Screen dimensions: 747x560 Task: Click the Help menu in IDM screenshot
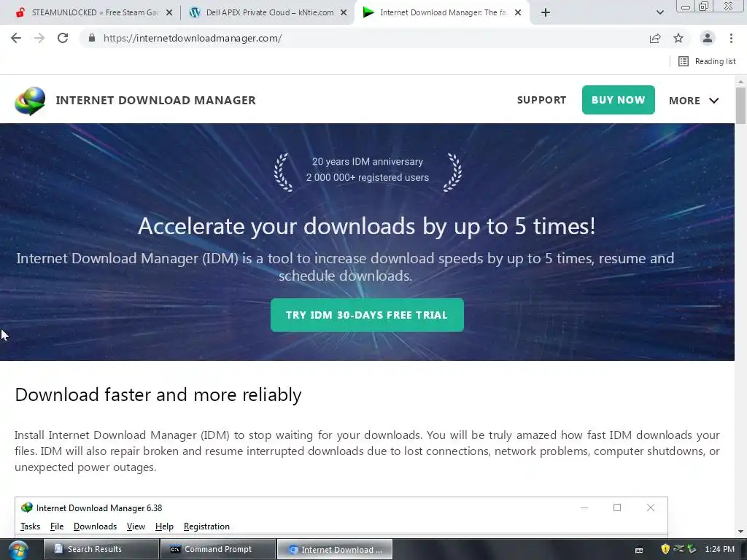point(164,526)
